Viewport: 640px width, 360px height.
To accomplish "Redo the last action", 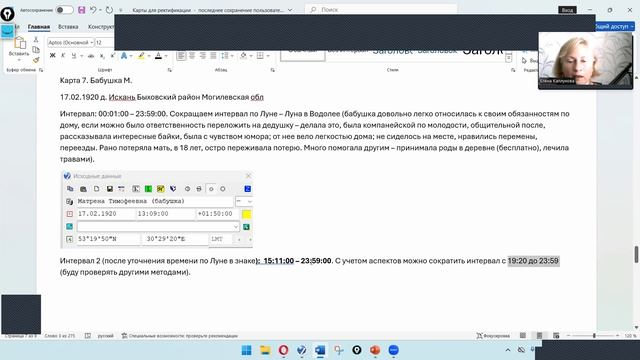I will (x=109, y=10).
